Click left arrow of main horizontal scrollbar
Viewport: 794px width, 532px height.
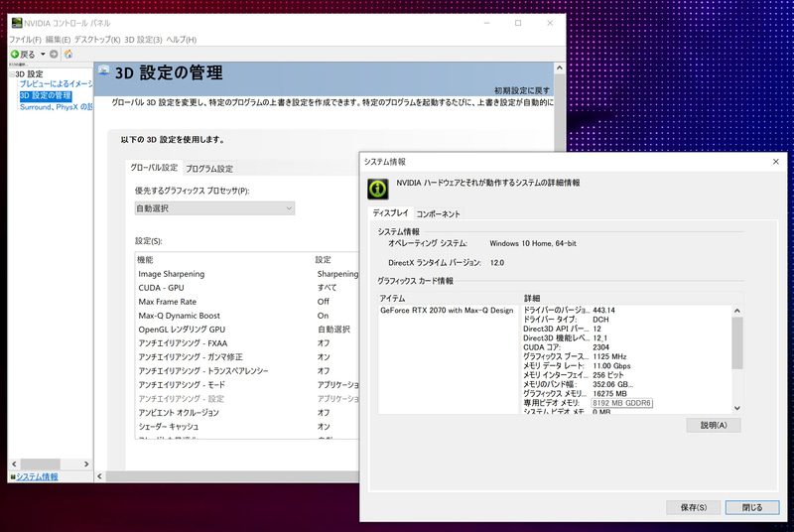pyautogui.click(x=100, y=476)
